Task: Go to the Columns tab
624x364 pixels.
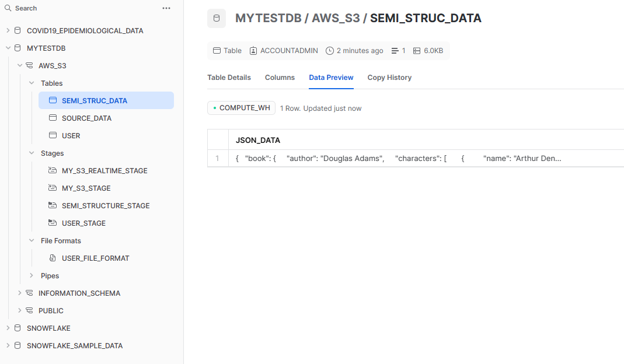Action: click(x=280, y=78)
